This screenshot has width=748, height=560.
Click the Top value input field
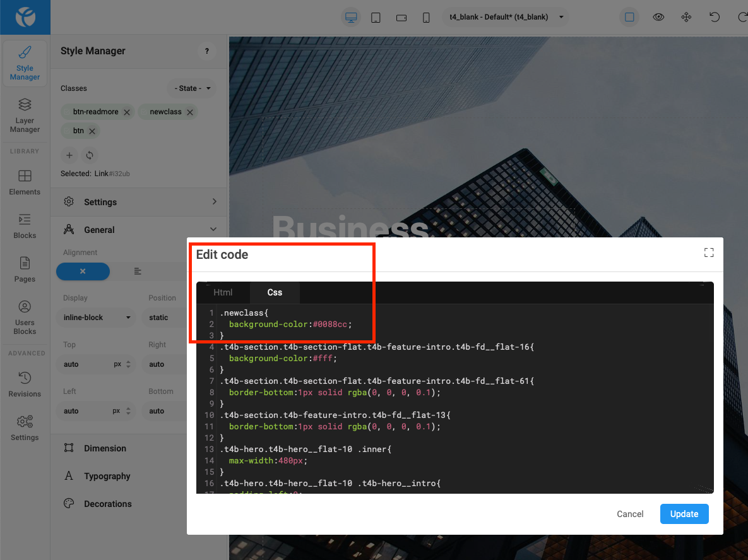click(85, 364)
